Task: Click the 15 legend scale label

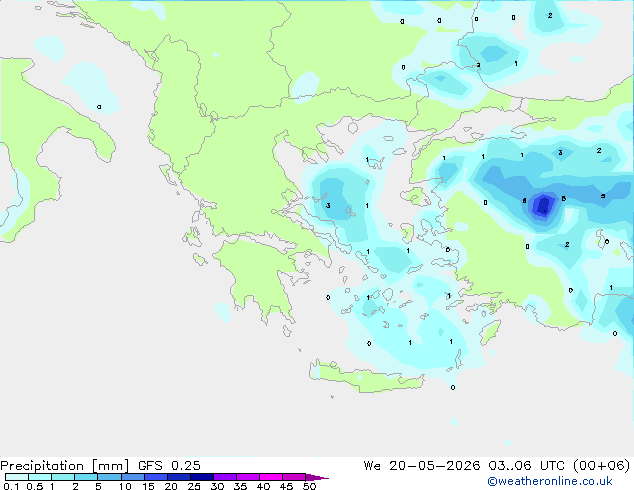Action: (148, 486)
